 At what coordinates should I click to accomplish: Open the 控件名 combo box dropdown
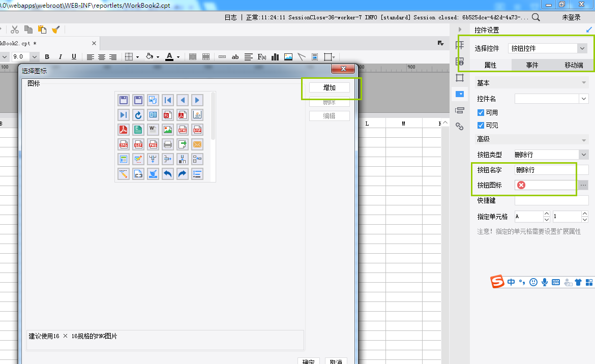(x=583, y=99)
